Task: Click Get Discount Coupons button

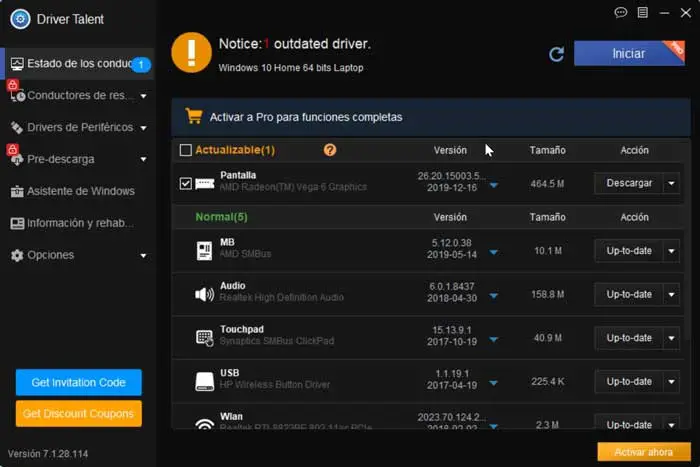Action: click(79, 414)
